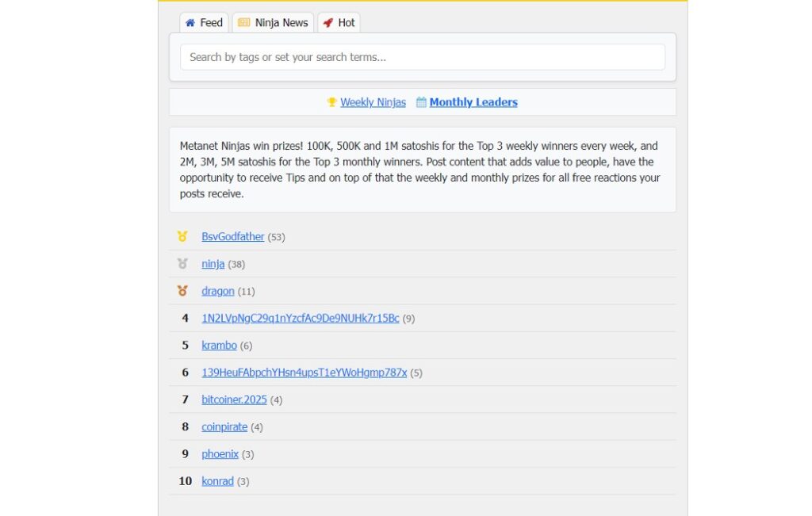The height and width of the screenshot is (516, 812).
Task: Switch to the Feed tab
Action: coord(204,23)
